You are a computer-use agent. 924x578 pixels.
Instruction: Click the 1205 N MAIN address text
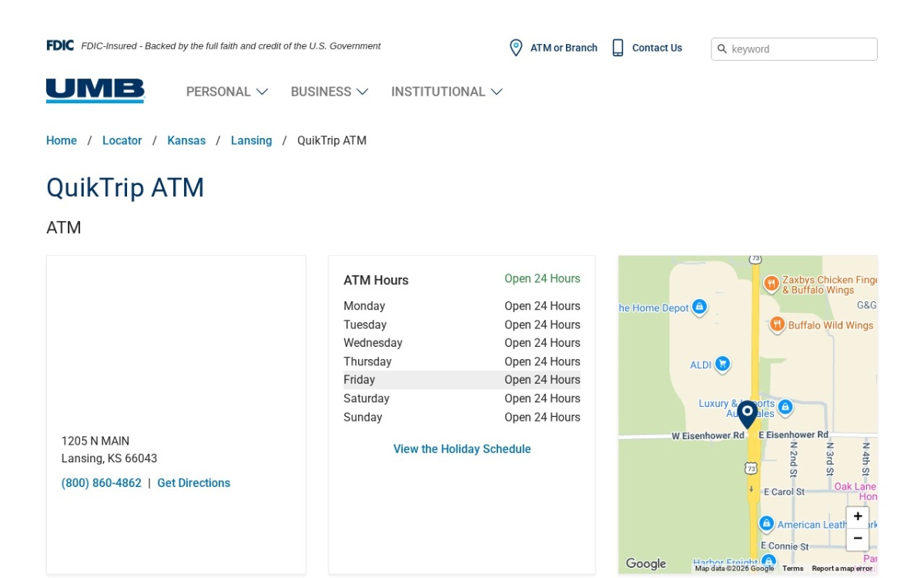point(95,441)
